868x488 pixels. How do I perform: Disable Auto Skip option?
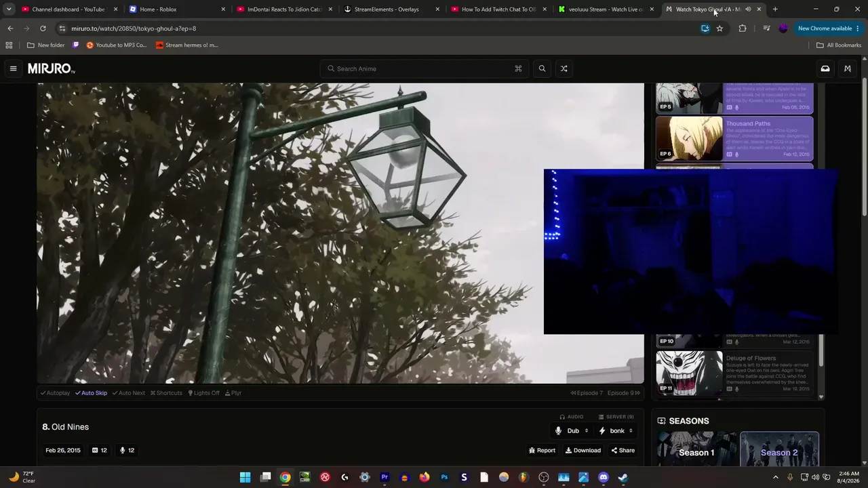91,393
